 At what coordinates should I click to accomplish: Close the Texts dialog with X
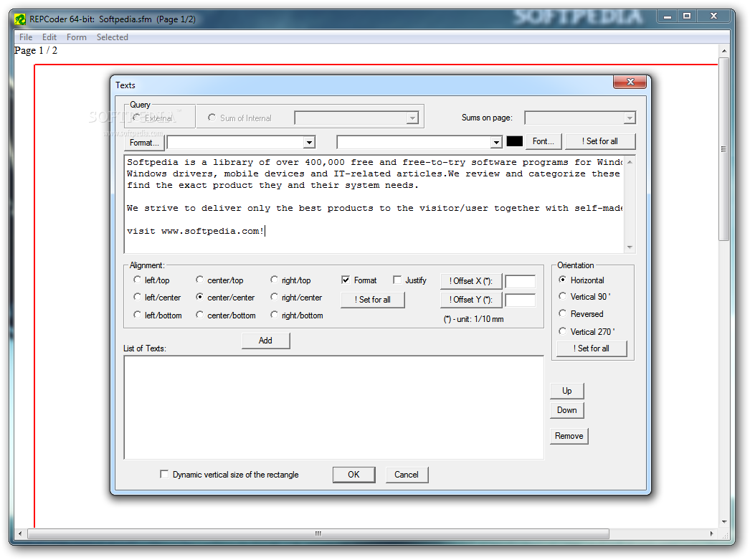tap(630, 82)
